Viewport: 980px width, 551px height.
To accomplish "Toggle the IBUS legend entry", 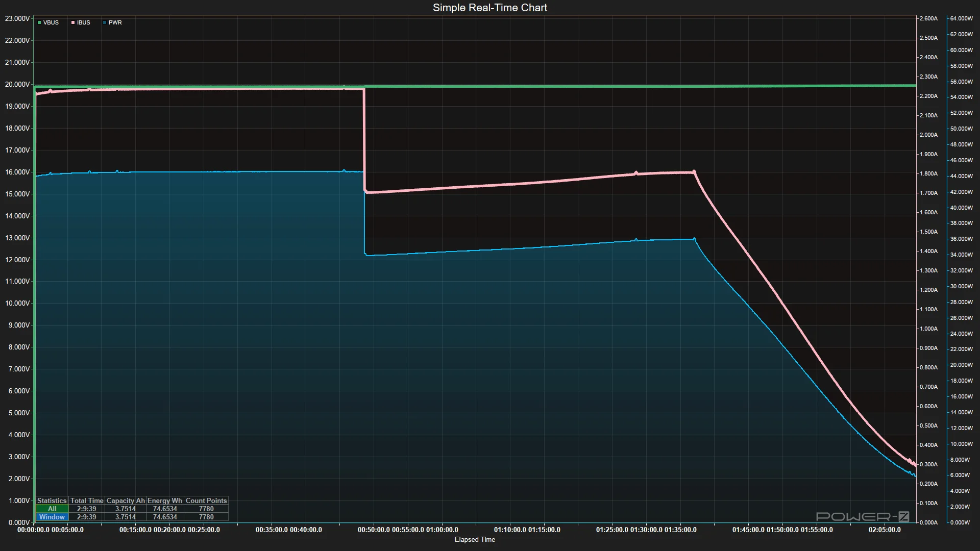I will [x=81, y=22].
